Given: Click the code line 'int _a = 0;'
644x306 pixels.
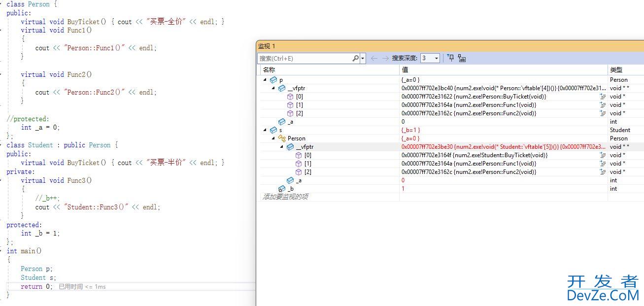Looking at the screenshot, I should pos(40,127).
